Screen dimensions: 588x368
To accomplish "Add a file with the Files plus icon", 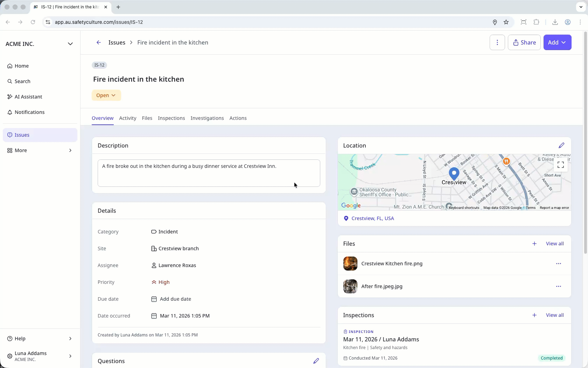I will tap(534, 244).
